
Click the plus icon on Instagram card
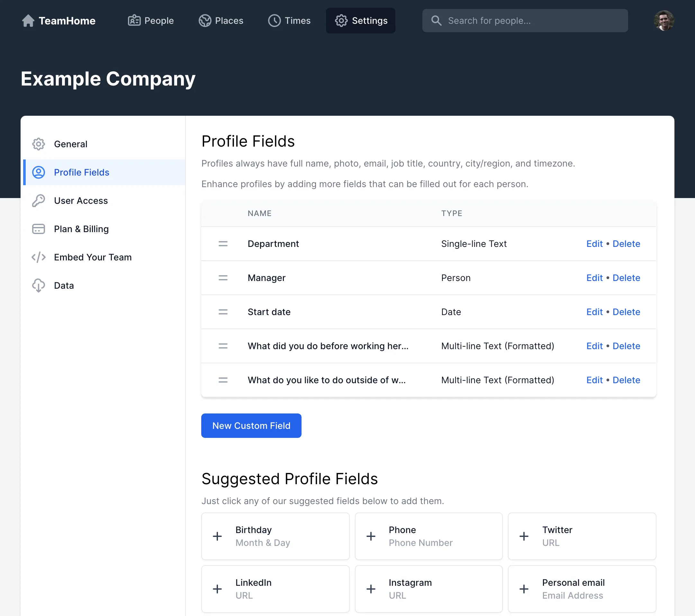coord(371,589)
